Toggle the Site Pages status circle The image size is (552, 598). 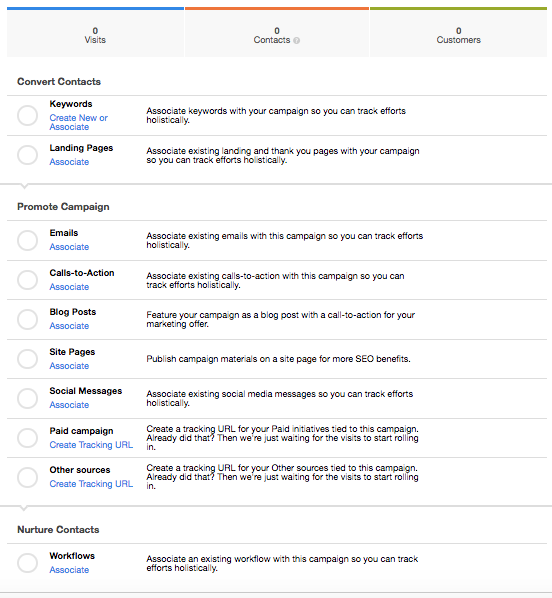coord(27,359)
